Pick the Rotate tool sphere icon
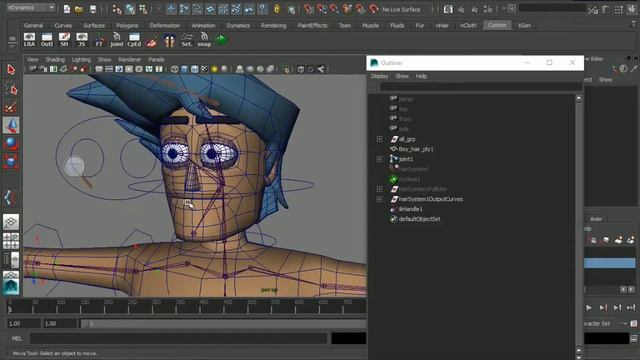This screenshot has height=360, width=640. point(11,144)
